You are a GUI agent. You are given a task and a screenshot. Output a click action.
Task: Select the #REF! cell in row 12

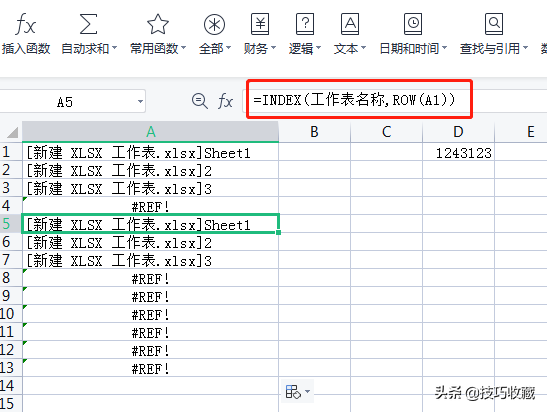coord(150,350)
